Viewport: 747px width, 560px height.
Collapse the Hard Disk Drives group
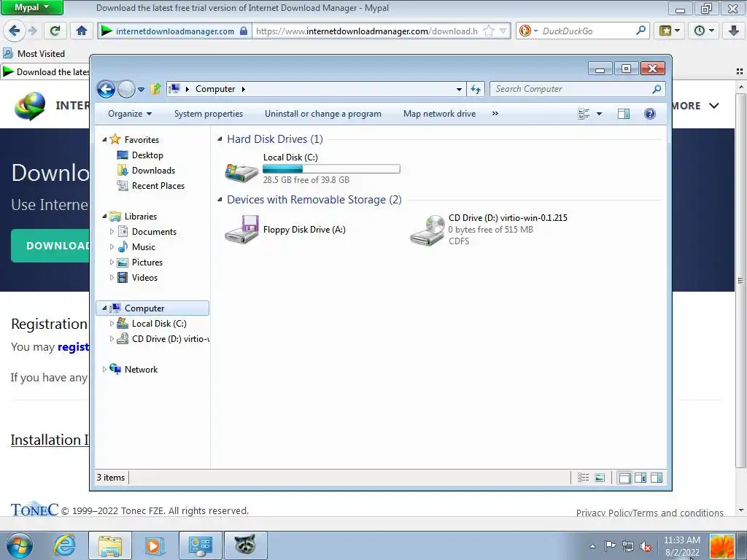pyautogui.click(x=220, y=139)
